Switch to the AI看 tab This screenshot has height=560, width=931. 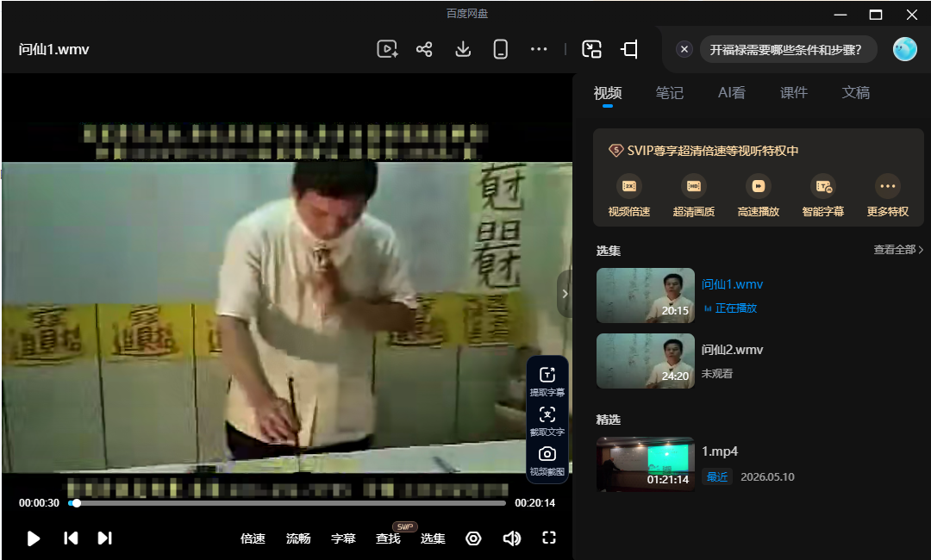[732, 93]
